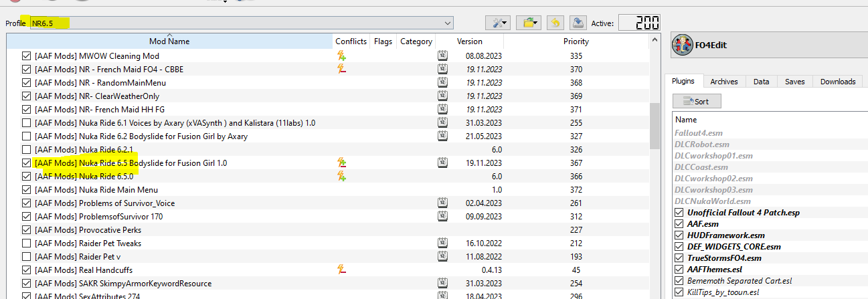
Task: Sort by Priority column header
Action: pyautogui.click(x=576, y=41)
